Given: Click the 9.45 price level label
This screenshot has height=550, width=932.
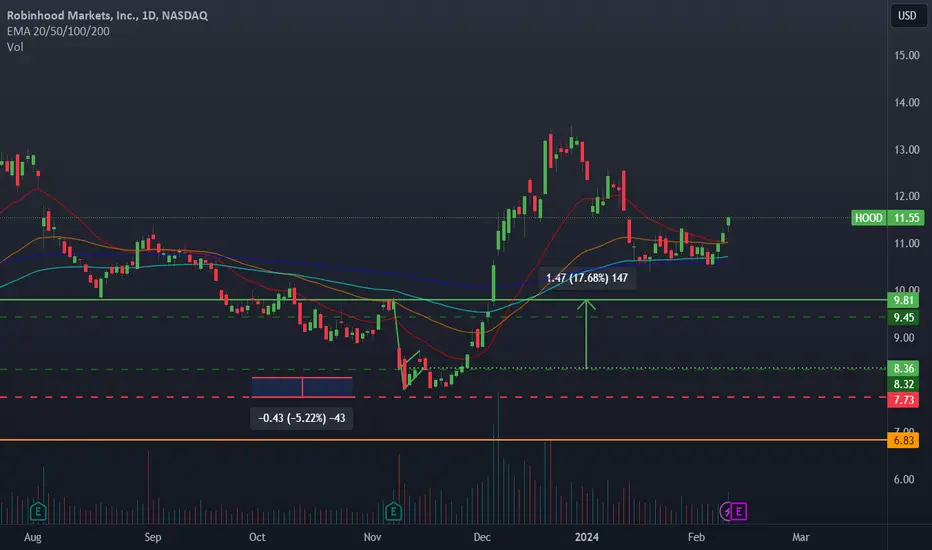Looking at the screenshot, I should 903,318.
